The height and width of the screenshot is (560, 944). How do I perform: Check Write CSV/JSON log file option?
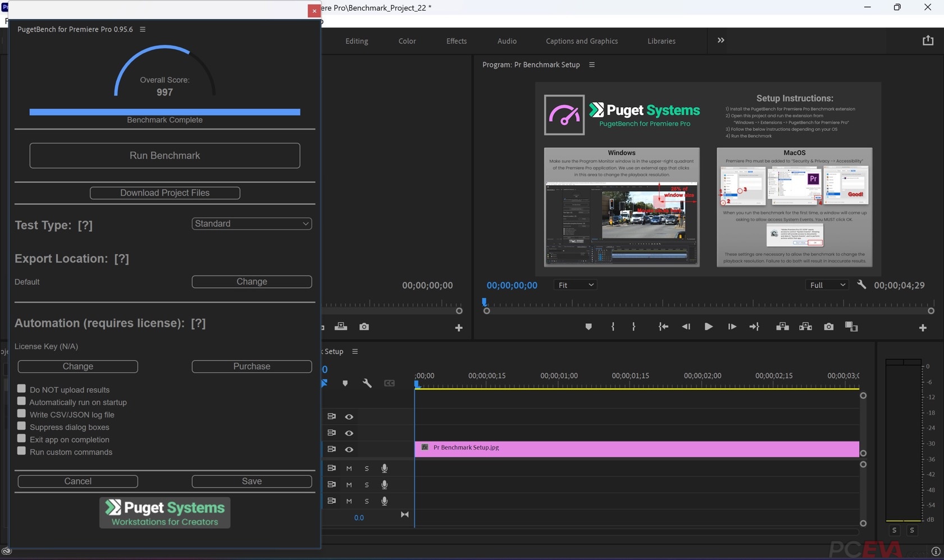click(21, 414)
